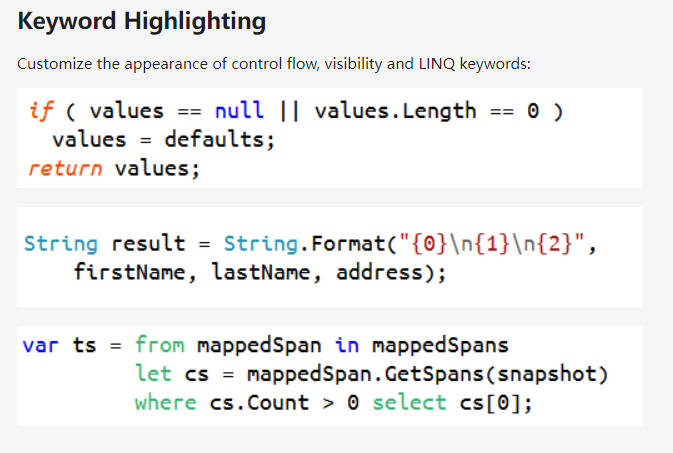This screenshot has width=673, height=453.
Task: Click the blue 'var' keyword
Action: tap(40, 345)
